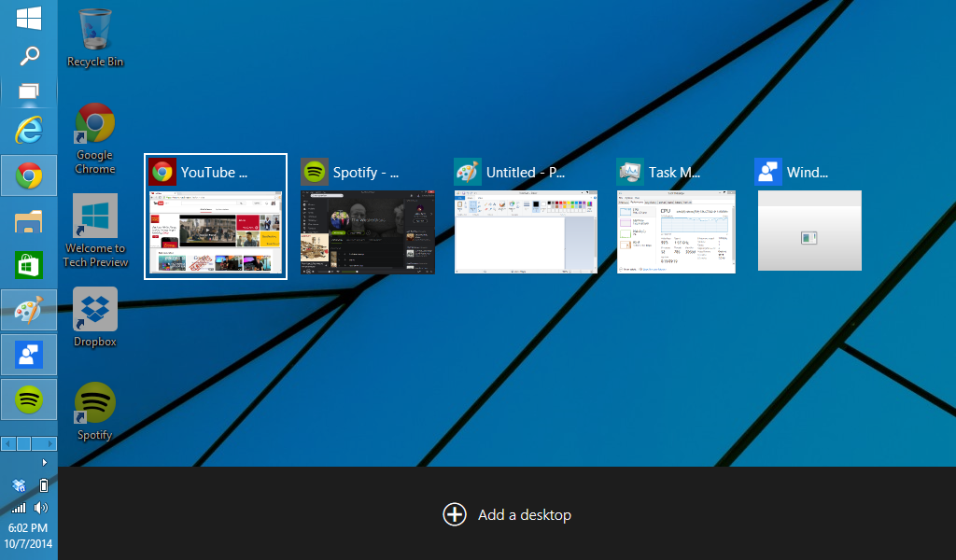Show hidden tray icons arrow

pyautogui.click(x=44, y=463)
